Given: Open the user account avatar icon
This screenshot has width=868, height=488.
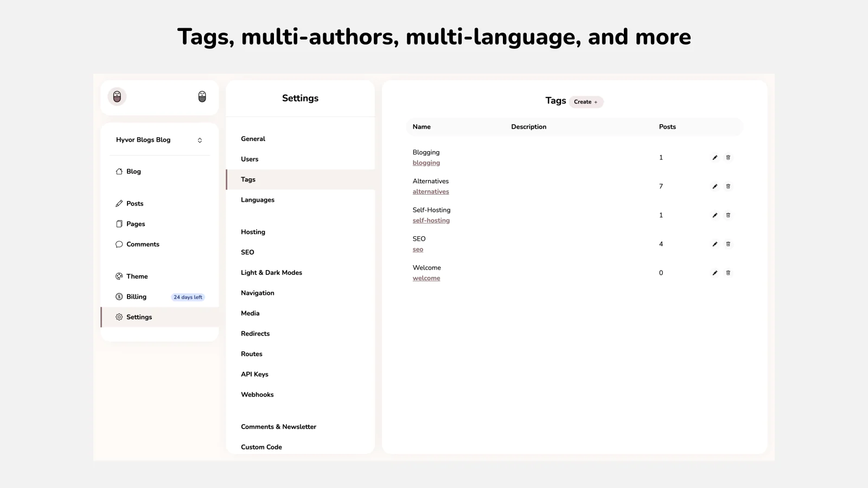Looking at the screenshot, I should tap(202, 97).
